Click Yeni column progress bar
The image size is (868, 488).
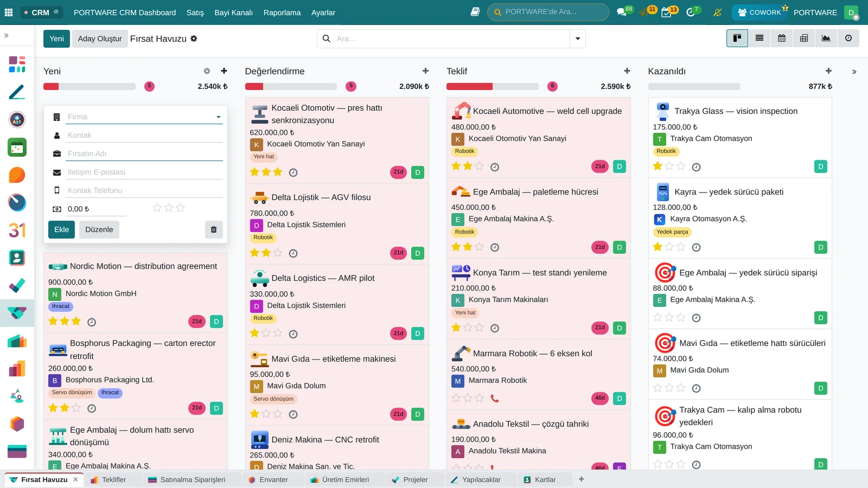pos(90,86)
